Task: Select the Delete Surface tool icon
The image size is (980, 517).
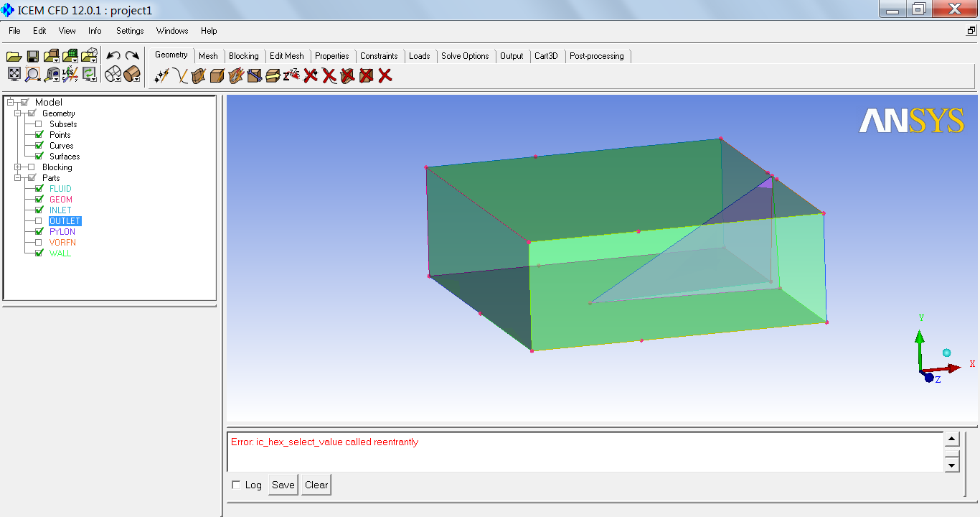Action: tap(348, 75)
